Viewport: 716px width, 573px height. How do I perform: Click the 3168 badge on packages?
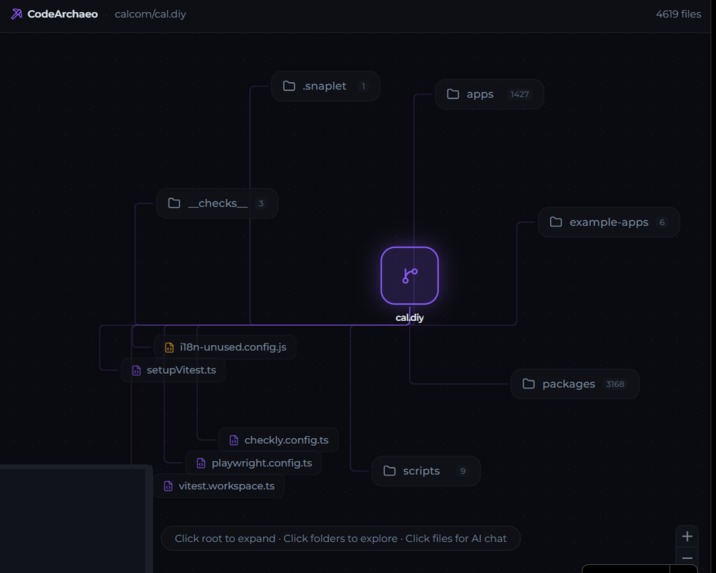pyautogui.click(x=615, y=384)
